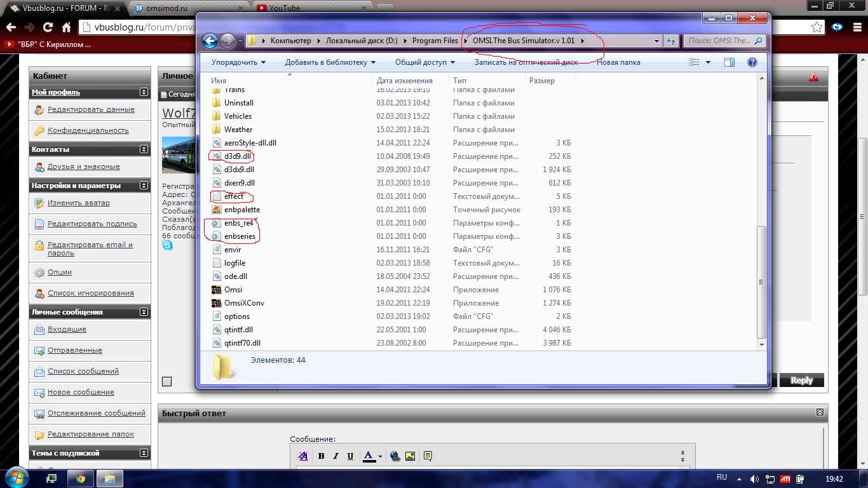868x488 pixels.
Task: Apply underline in the quick reply editor
Action: tap(350, 456)
